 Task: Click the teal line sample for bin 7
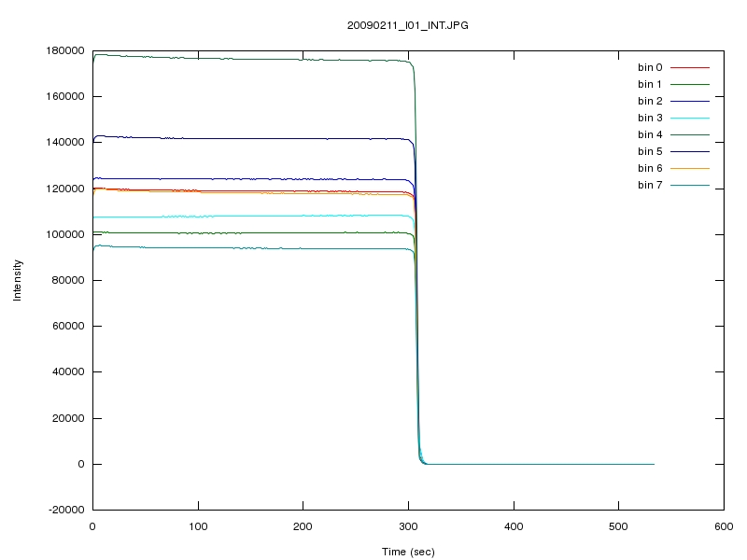[690, 185]
